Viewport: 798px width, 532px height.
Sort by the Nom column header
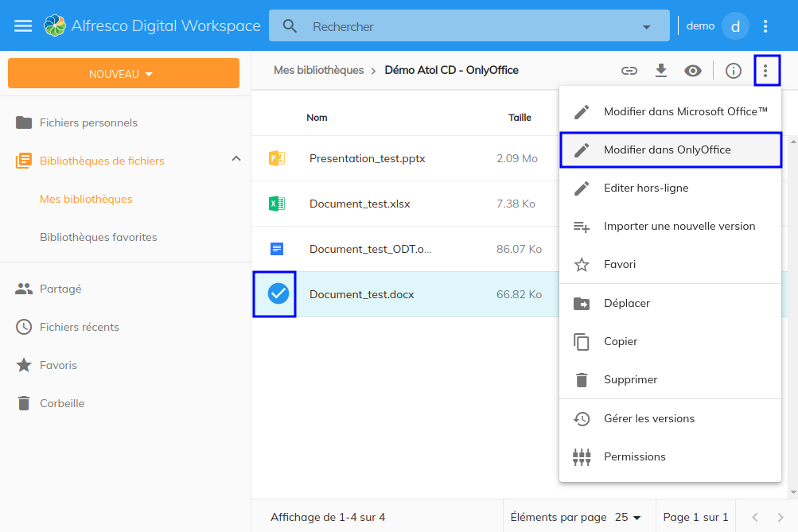click(x=317, y=118)
